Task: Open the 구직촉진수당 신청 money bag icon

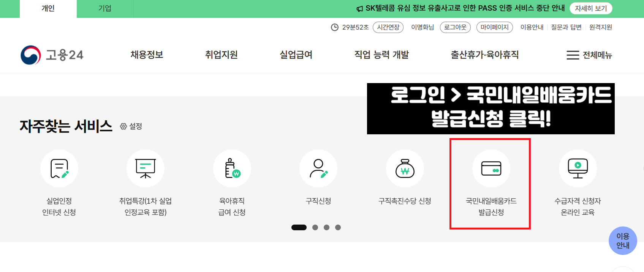Action: tap(405, 168)
